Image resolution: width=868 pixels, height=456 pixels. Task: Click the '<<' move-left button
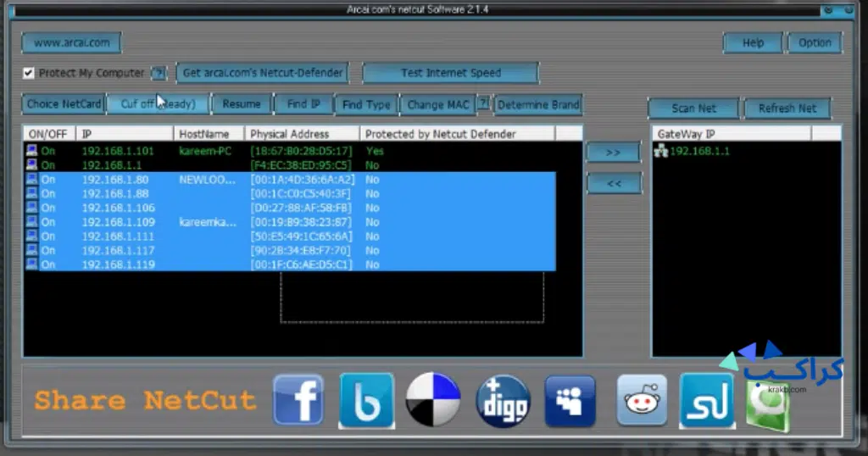click(614, 183)
